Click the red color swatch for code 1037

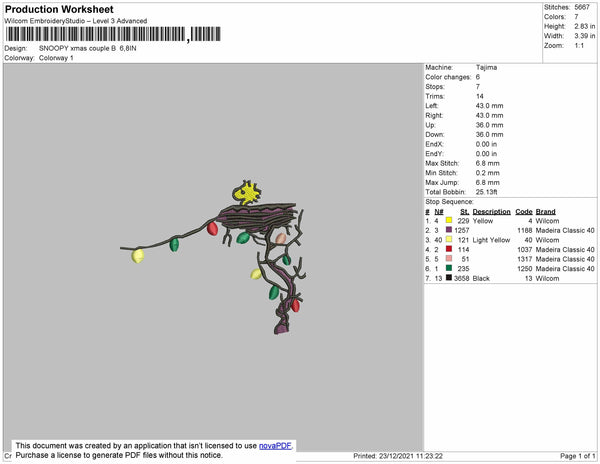pos(449,249)
